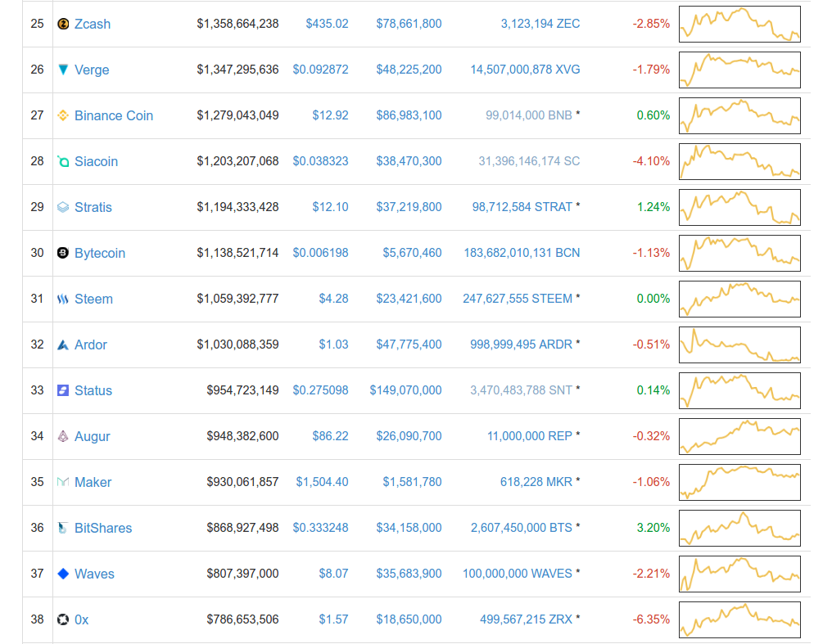Click the Augur logo icon

pos(63,436)
